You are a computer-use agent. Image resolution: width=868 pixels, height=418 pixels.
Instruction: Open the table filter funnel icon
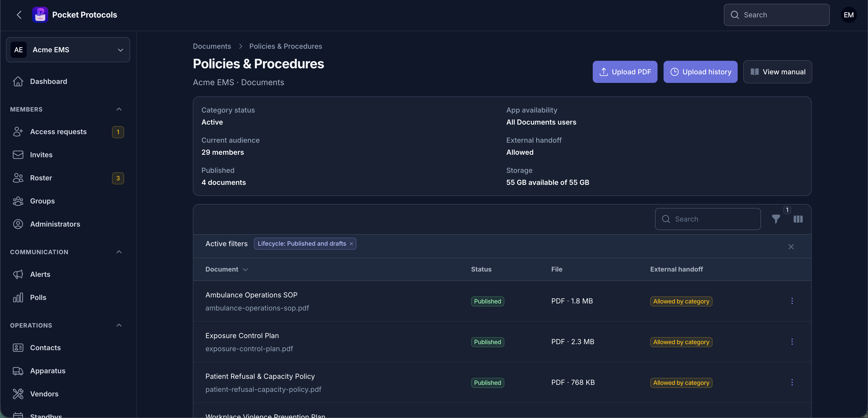[776, 219]
